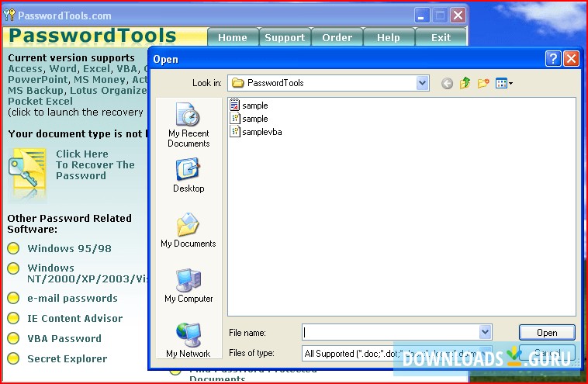Close the Open dialog with X

(571, 59)
